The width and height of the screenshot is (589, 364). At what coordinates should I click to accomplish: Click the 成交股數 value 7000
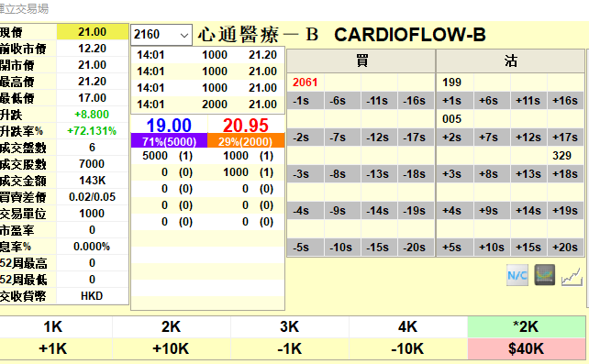(x=93, y=164)
